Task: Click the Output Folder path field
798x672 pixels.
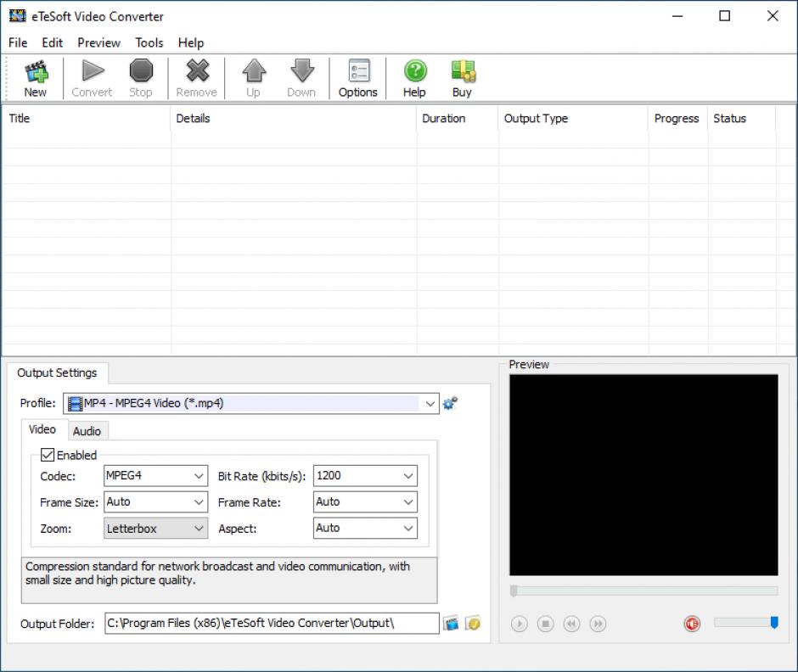Action: (x=272, y=623)
